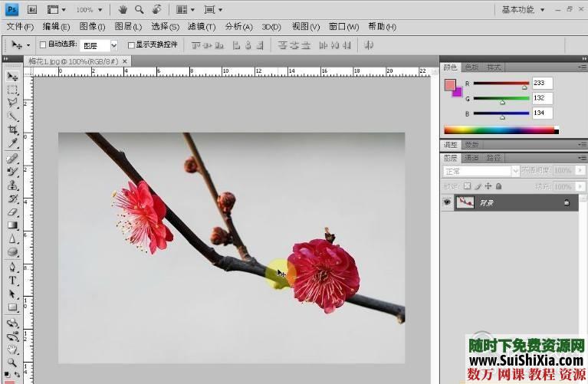Launch Bridge from the Br icon
The height and width of the screenshot is (384, 588).
click(32, 9)
